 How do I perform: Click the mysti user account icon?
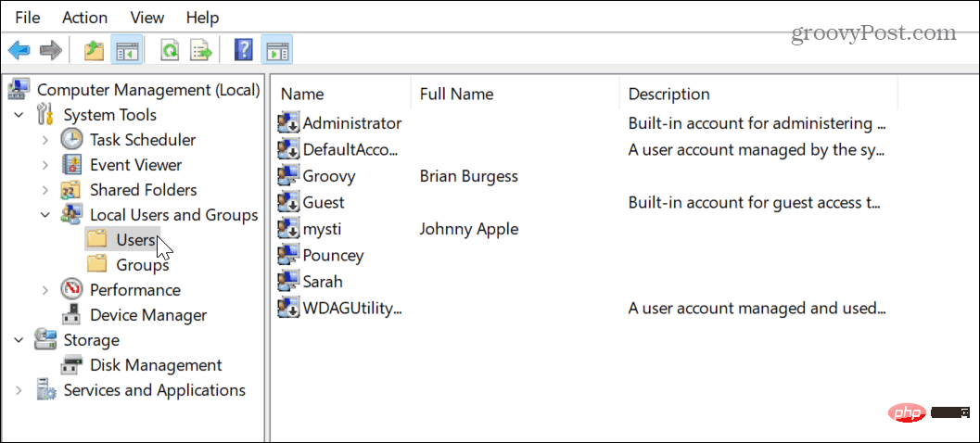click(288, 229)
